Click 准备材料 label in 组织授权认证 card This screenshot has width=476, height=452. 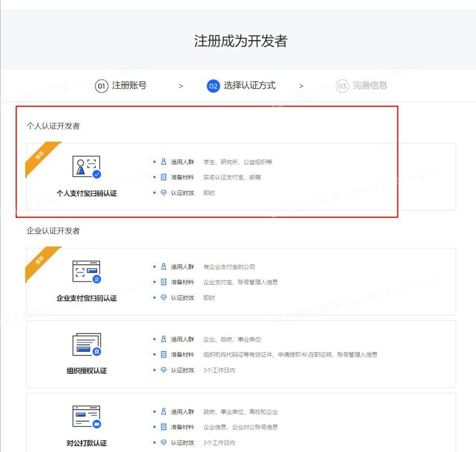tap(182, 355)
